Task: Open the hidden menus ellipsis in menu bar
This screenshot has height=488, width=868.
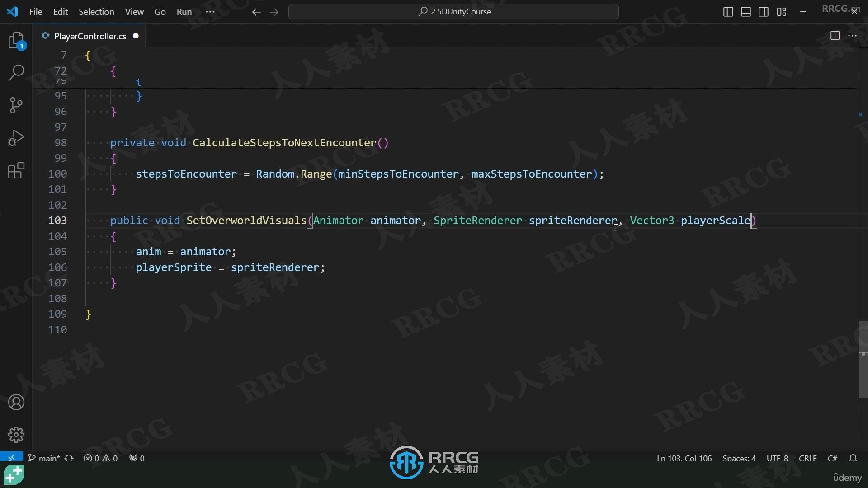Action: pos(210,12)
